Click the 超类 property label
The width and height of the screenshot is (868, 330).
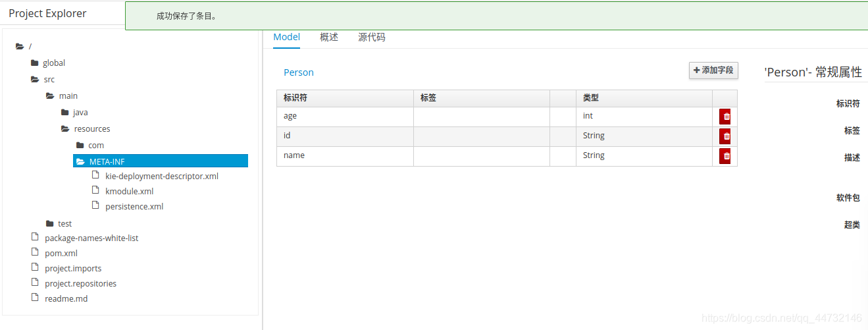[x=852, y=225]
